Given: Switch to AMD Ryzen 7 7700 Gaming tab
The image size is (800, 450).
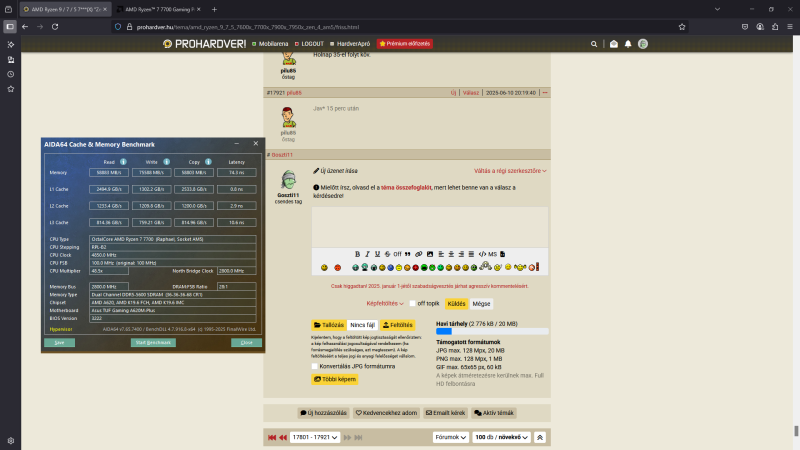Looking at the screenshot, I should pos(158,9).
